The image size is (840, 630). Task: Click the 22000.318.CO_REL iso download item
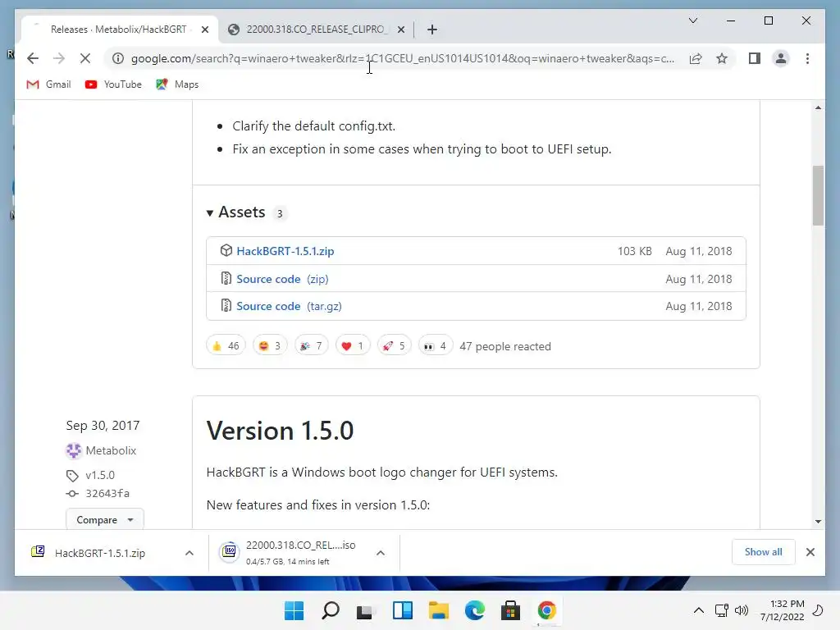pos(290,552)
